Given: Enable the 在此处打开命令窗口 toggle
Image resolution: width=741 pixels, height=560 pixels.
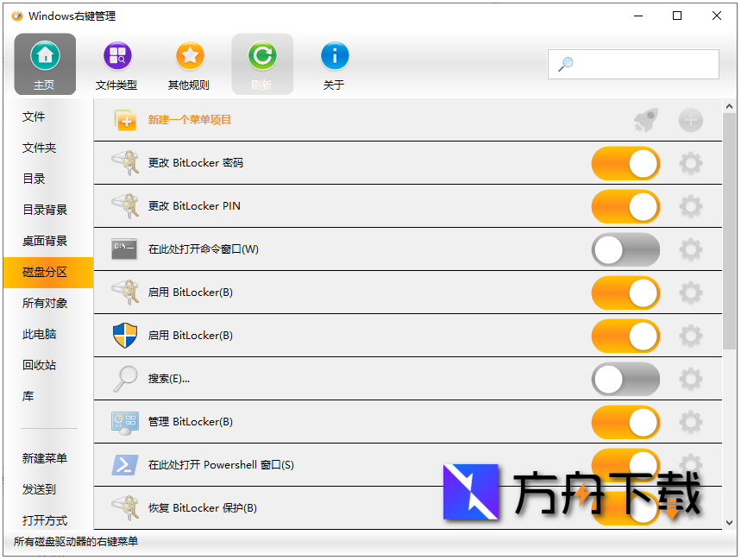Looking at the screenshot, I should 625,249.
